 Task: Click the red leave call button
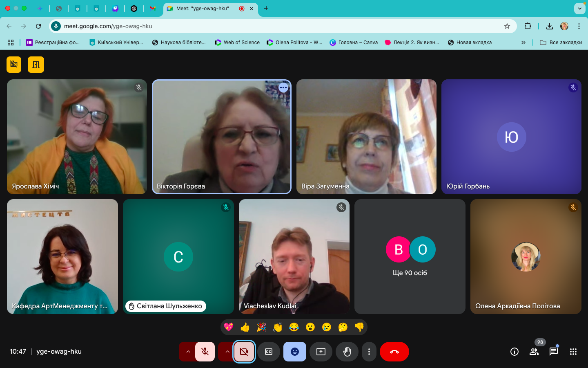point(394,352)
